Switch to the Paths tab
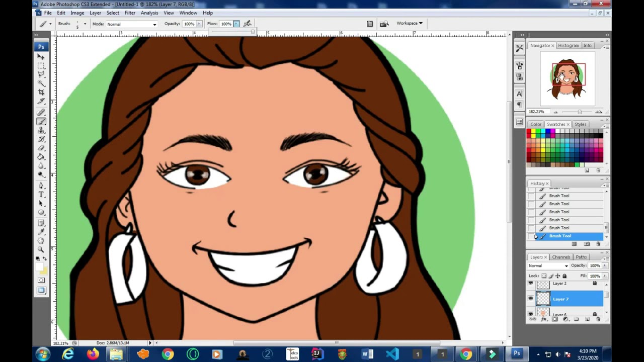Viewport: 644px width, 362px height. point(581,257)
